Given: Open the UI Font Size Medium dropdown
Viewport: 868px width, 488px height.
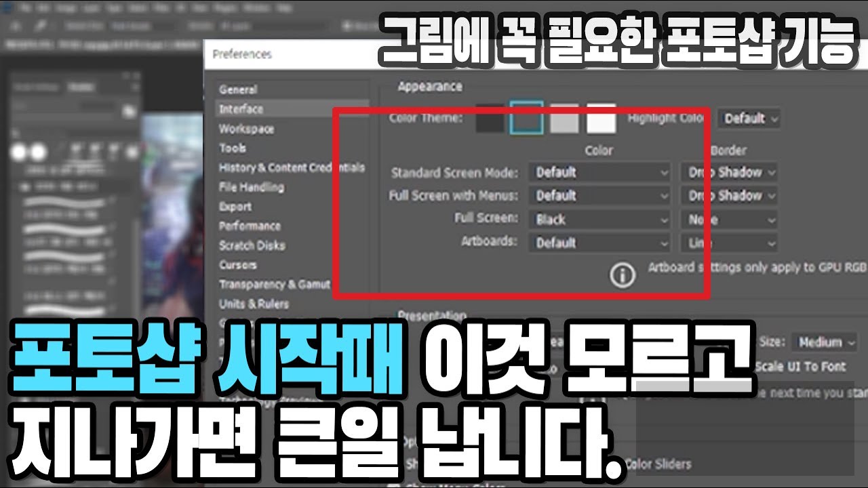Looking at the screenshot, I should [825, 342].
